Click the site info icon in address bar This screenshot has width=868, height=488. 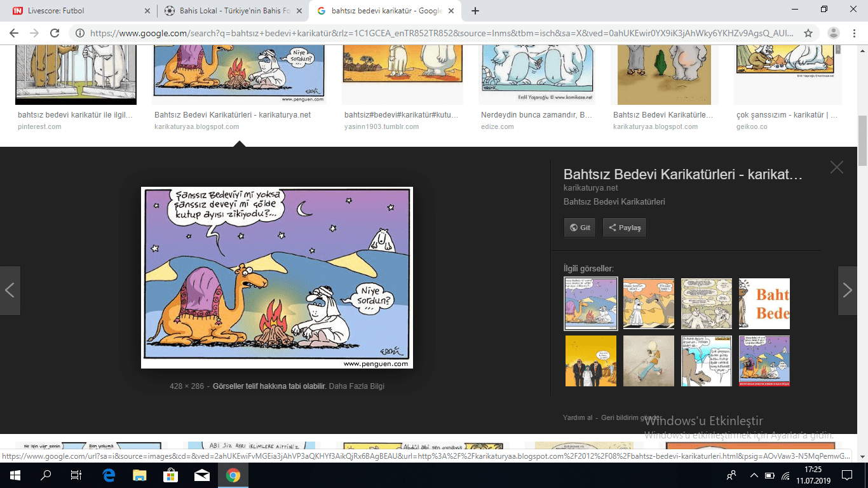click(x=81, y=33)
